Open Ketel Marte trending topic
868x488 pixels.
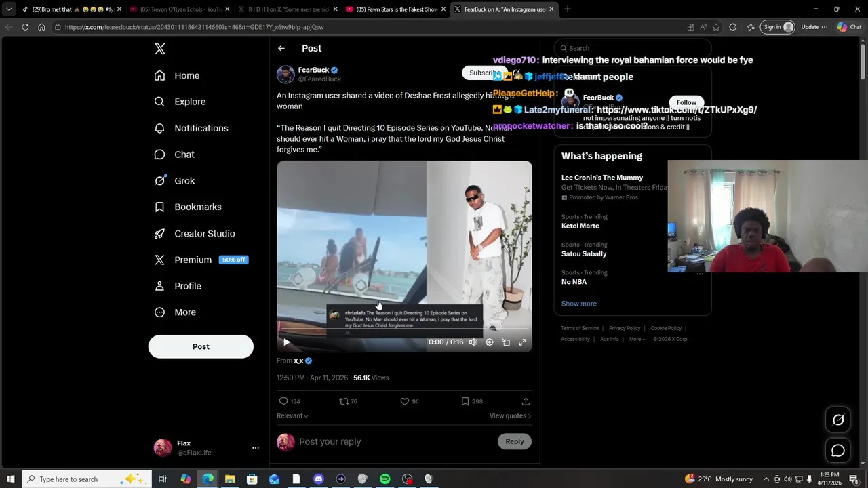pos(580,226)
